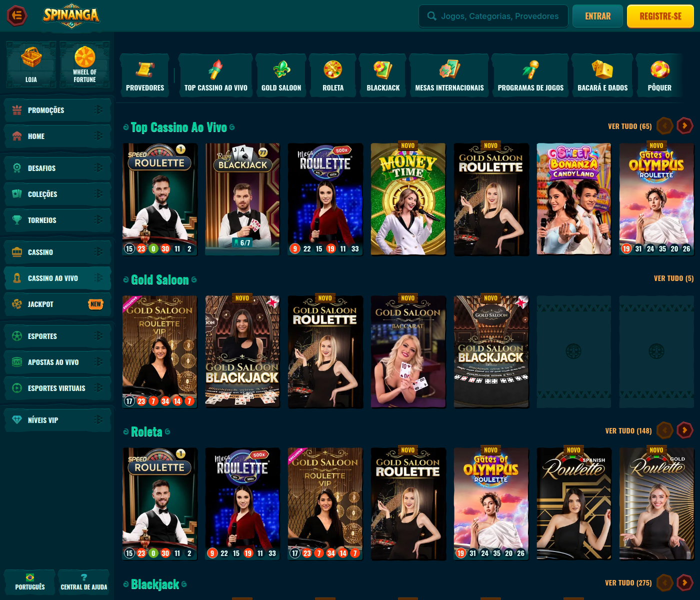Viewport: 700px width, 600px height.
Task: Select the Programas de Jogos tab
Action: click(x=530, y=75)
